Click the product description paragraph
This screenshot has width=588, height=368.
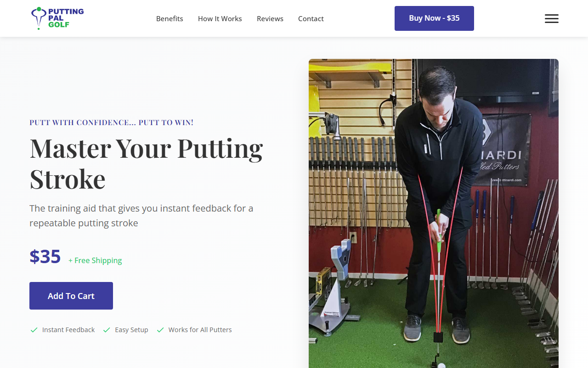coord(141,215)
